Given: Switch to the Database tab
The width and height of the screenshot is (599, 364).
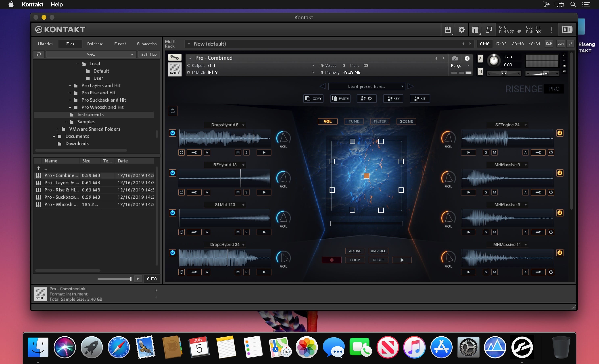Looking at the screenshot, I should [x=95, y=44].
